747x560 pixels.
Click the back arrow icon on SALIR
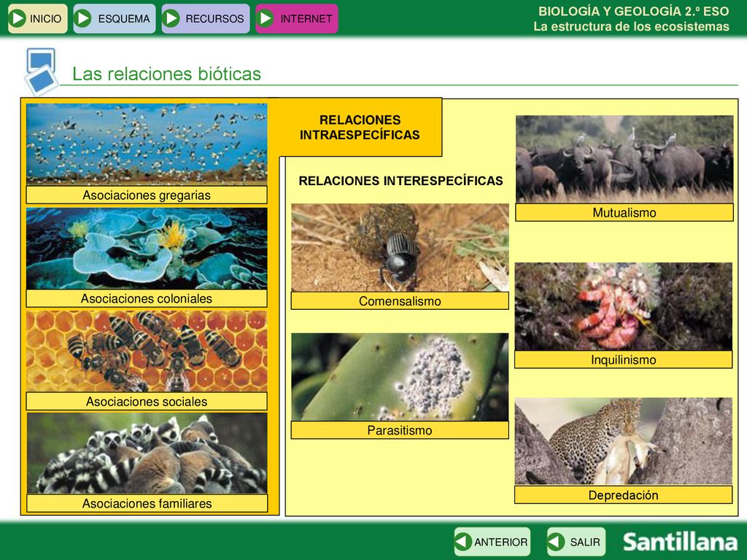(556, 542)
